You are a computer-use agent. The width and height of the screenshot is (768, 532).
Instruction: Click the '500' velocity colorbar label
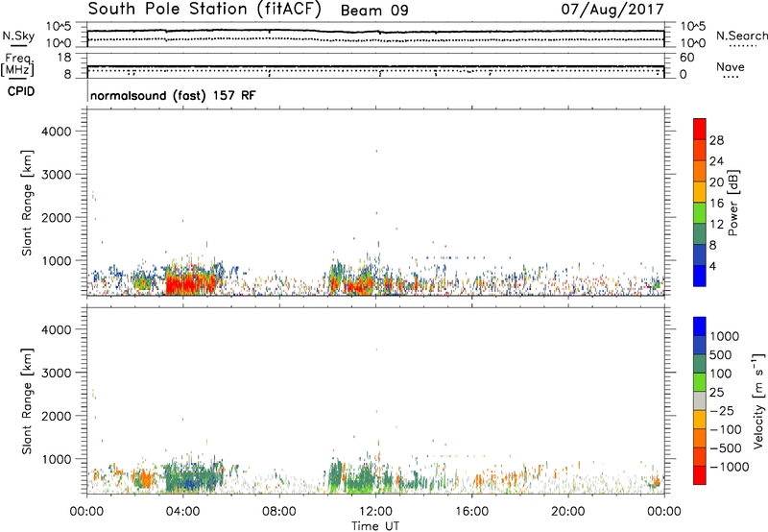[723, 355]
